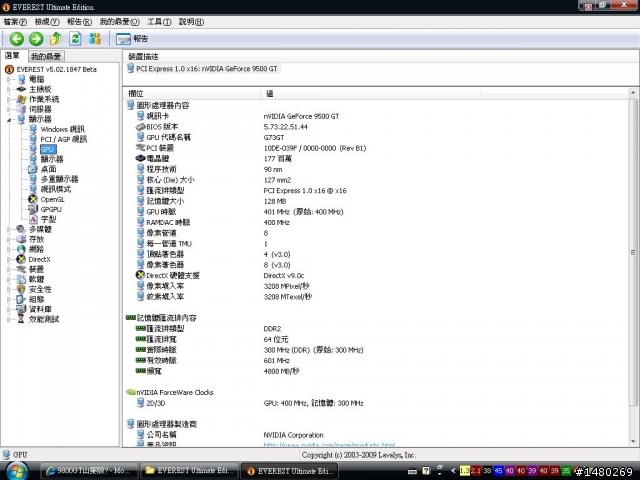This screenshot has height=480, width=640.
Task: Select PCI / AGP 視訊 tree item
Action: (x=64, y=139)
